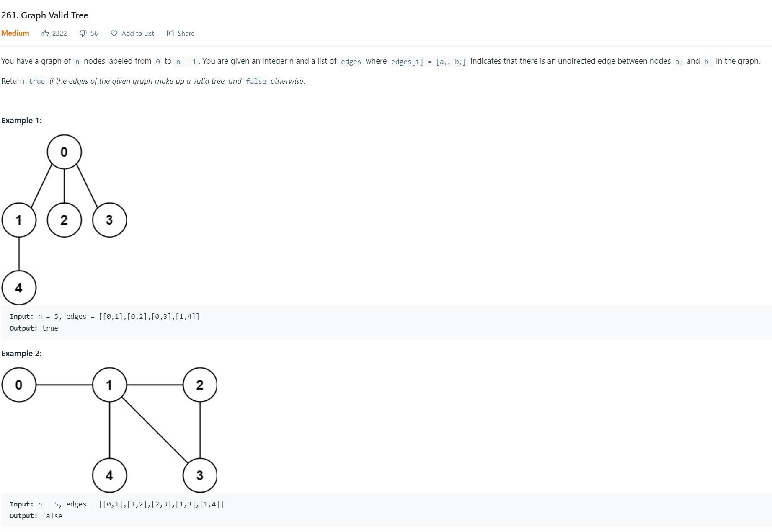Click the Example 1 heading
Screen dimensions: 772x532
pyautogui.click(x=21, y=120)
